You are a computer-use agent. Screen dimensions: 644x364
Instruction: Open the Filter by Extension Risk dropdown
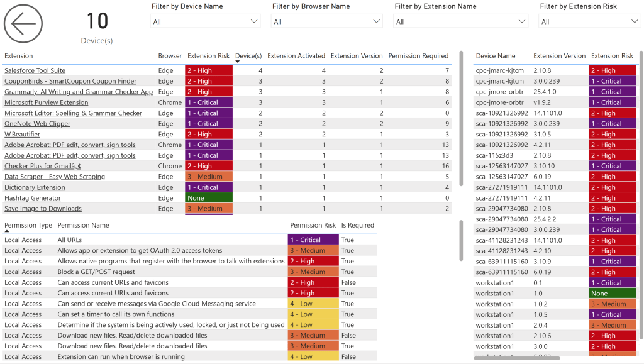(x=589, y=21)
